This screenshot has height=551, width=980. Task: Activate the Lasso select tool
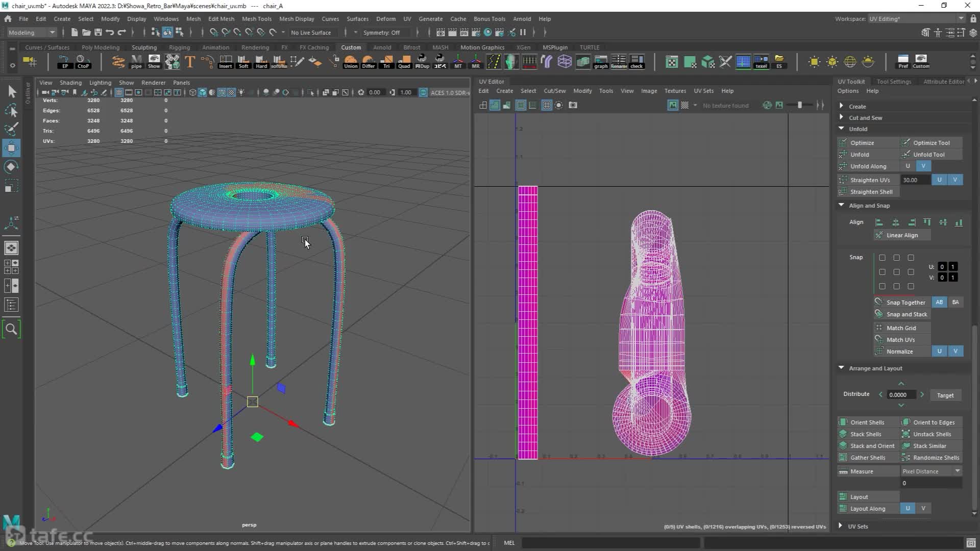tap(11, 111)
